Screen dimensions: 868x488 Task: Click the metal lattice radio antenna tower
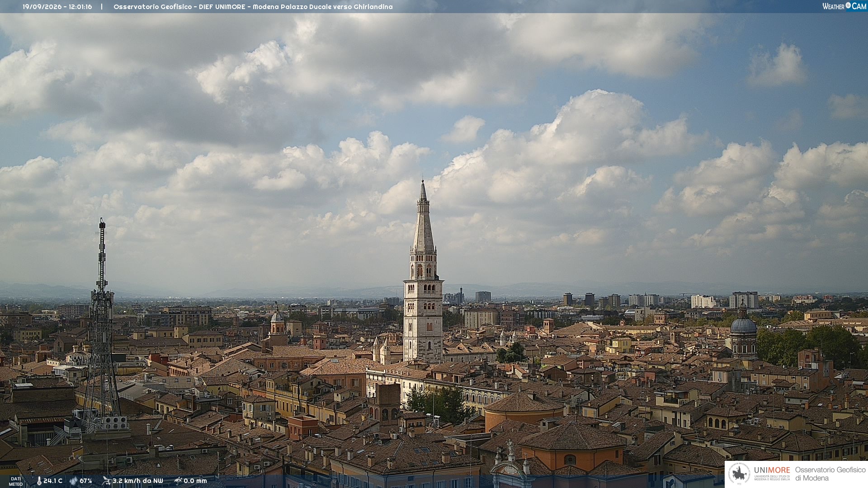click(101, 323)
